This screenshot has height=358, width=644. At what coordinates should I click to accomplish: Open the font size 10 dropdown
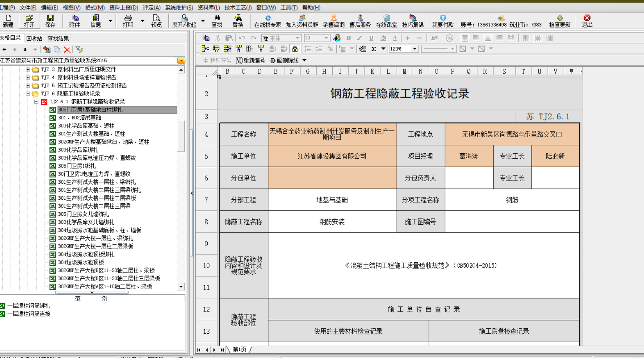(x=326, y=38)
